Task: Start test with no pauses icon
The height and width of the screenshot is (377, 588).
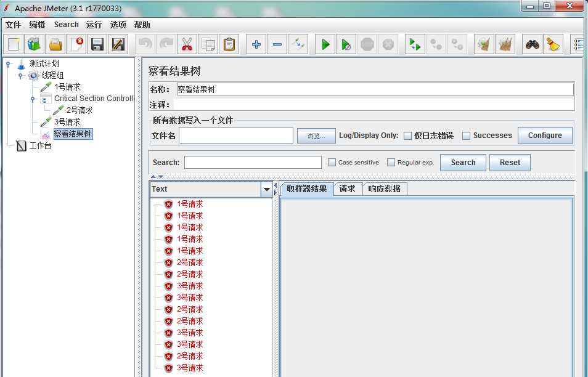Action: coord(346,44)
